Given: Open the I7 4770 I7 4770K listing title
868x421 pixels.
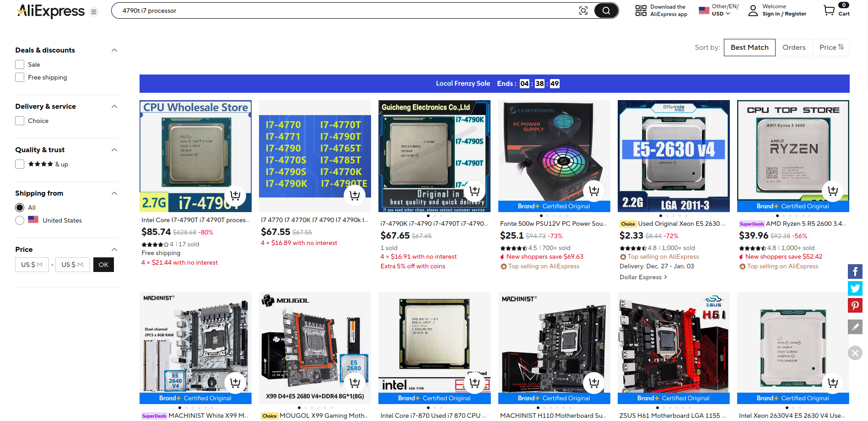Looking at the screenshot, I should pos(315,220).
